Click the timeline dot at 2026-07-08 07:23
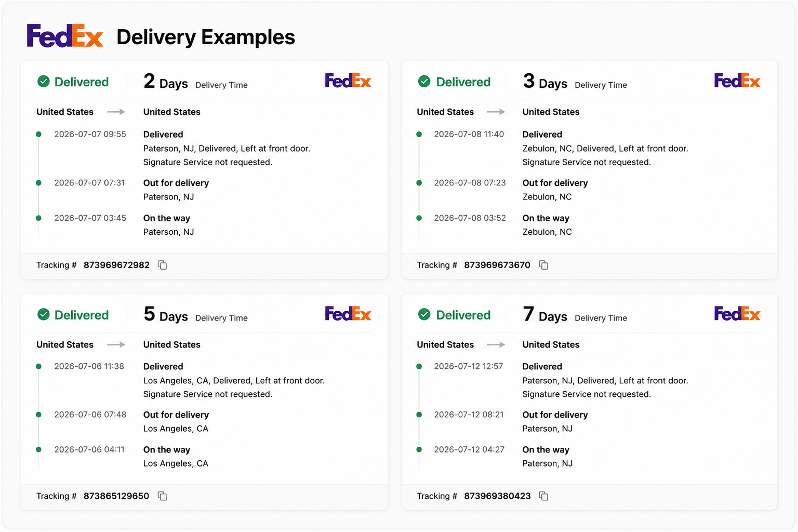 419,183
